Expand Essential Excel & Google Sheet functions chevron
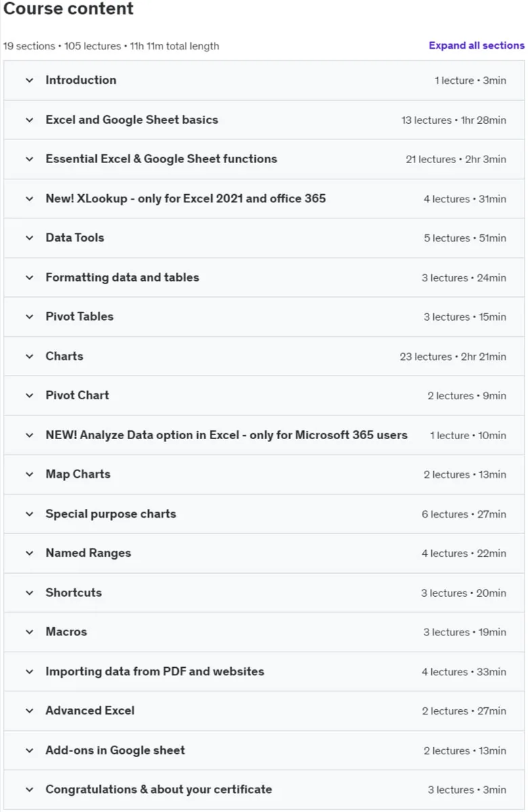This screenshot has height=812, width=528. 29,159
